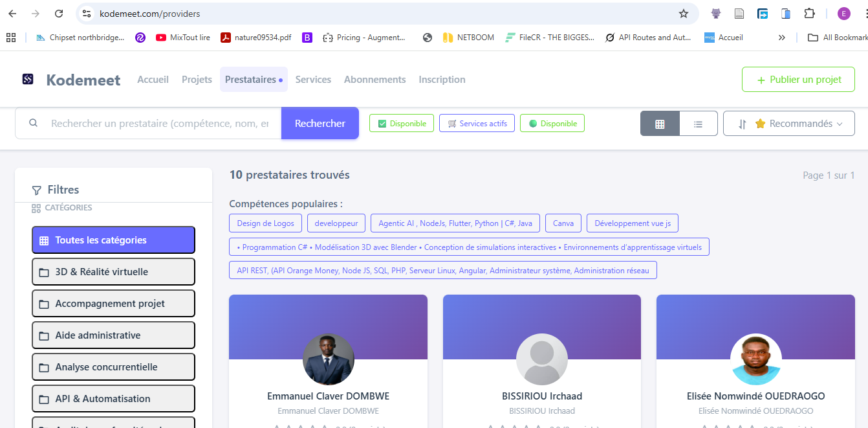This screenshot has height=428, width=868.
Task: Reload the kodemeet.com page
Action: point(59,14)
